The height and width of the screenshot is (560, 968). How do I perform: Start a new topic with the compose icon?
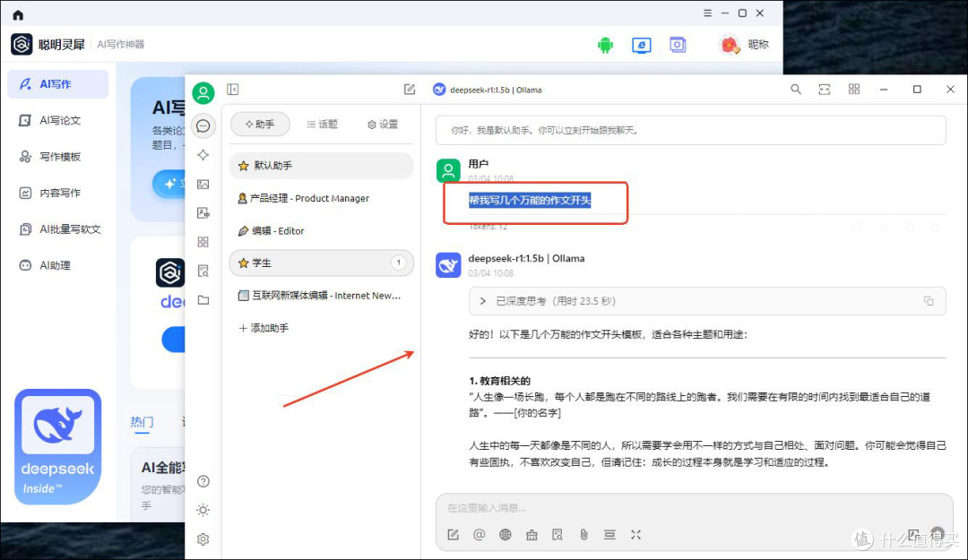(410, 90)
